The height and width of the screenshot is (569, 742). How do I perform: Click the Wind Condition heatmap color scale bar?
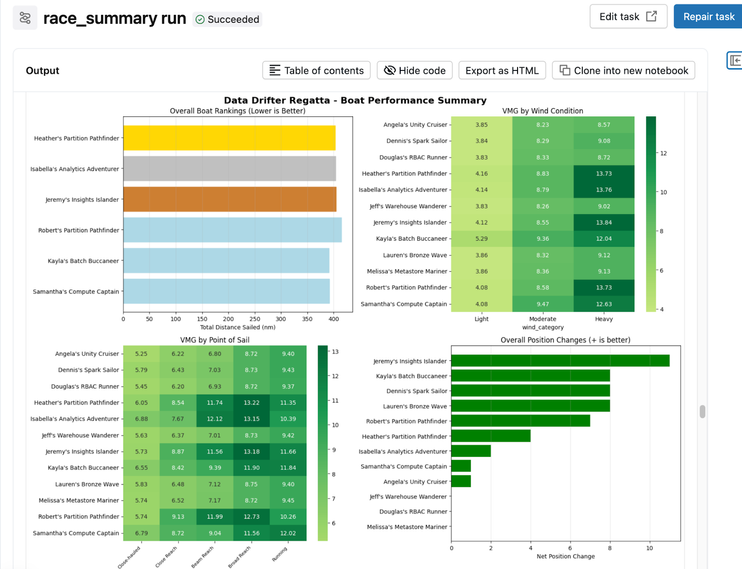651,212
